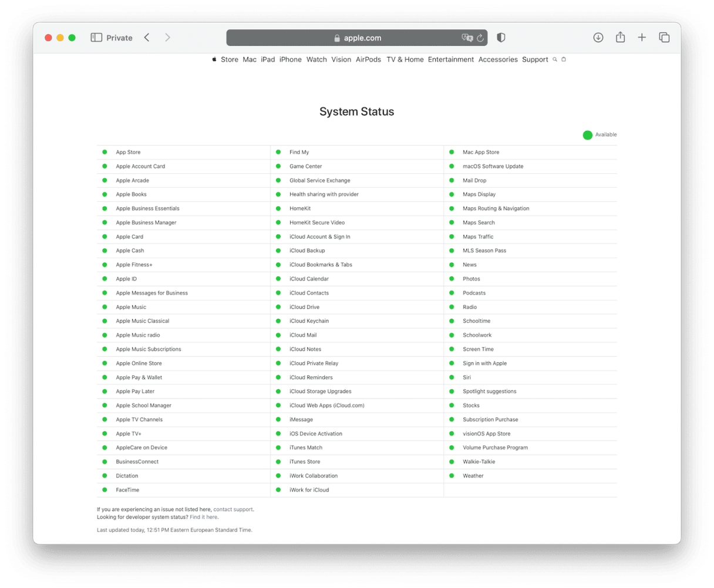
Task: Show Safari downloads
Action: point(598,38)
